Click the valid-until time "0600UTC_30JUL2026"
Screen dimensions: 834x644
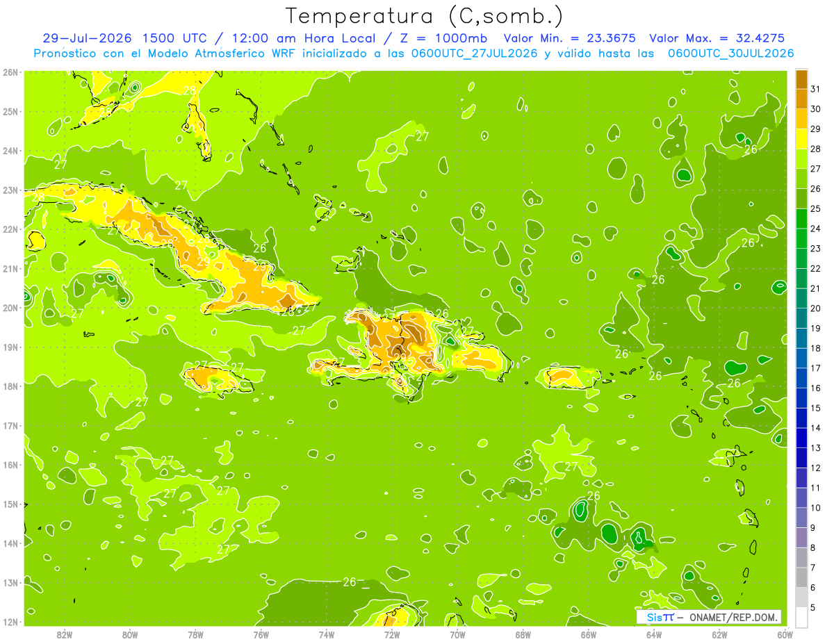click(x=730, y=53)
